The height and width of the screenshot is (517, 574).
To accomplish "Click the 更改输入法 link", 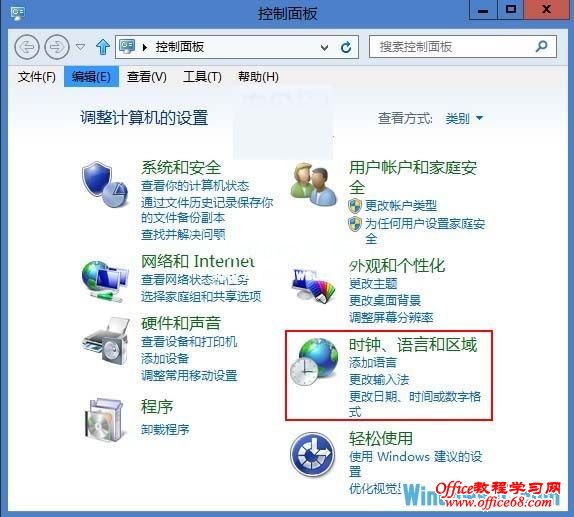I will (379, 379).
